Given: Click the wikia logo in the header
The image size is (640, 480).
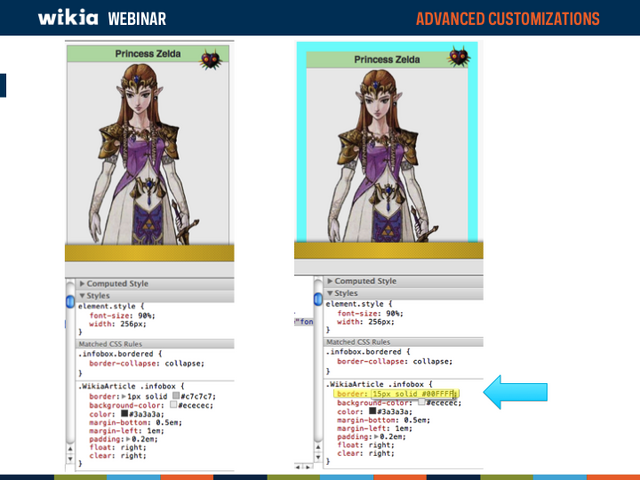Looking at the screenshot, I should [68, 18].
